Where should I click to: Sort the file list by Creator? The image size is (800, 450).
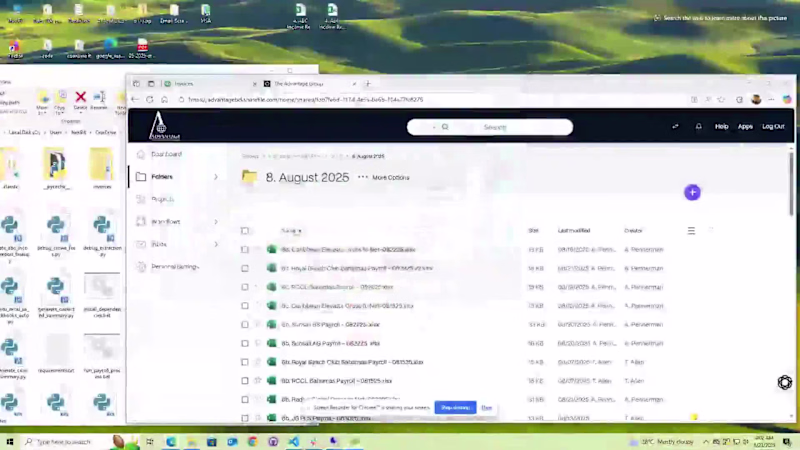tap(633, 231)
